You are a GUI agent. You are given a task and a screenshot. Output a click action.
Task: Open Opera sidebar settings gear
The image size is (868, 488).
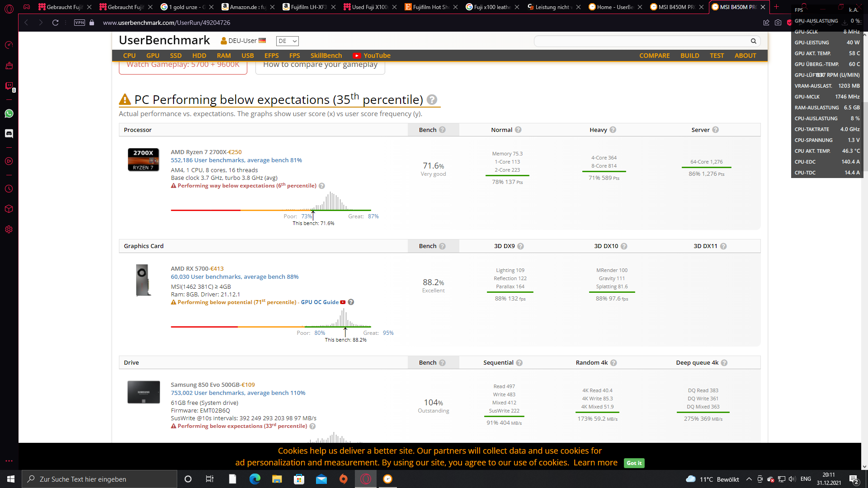pos(9,230)
